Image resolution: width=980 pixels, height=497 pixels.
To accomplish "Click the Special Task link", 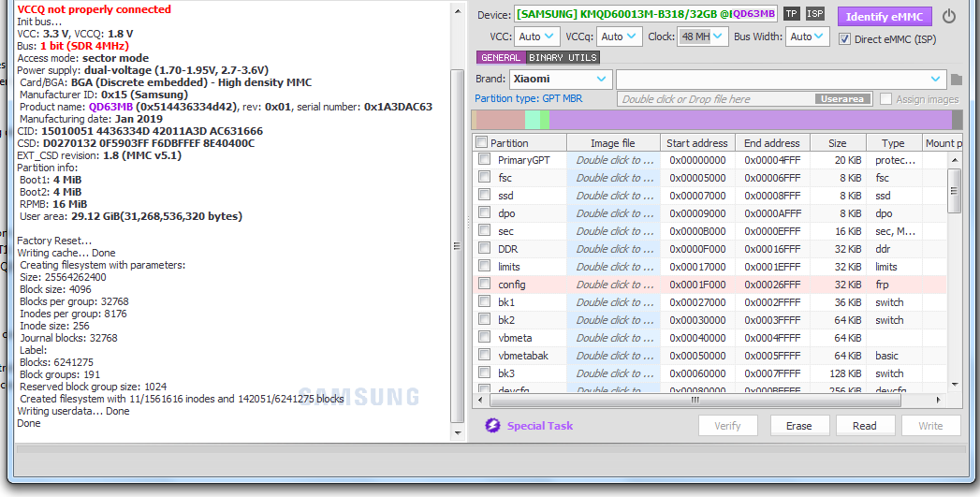I will tap(540, 426).
